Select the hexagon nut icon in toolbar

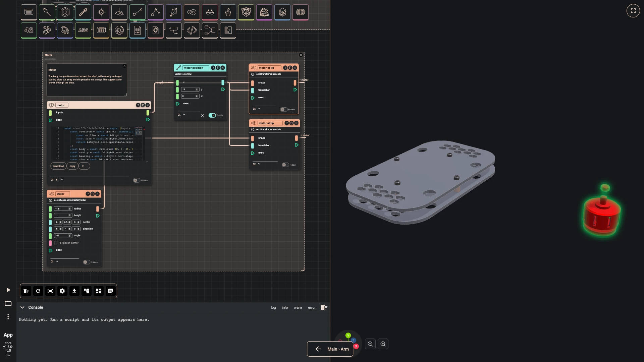pos(65,12)
